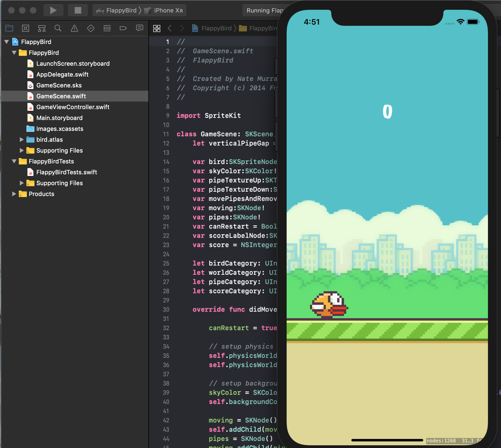Expand Supporting Files under FlappyBird

[x=22, y=150]
